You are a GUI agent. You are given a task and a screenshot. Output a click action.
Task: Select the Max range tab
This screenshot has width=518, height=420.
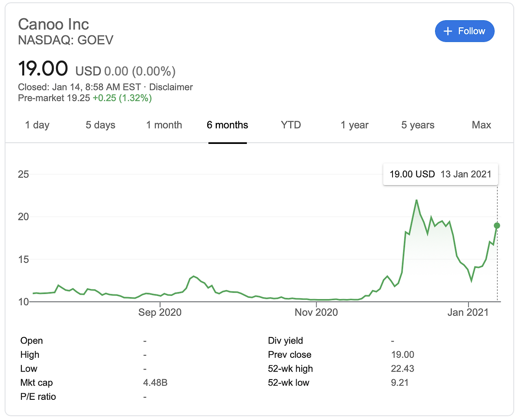tap(481, 125)
